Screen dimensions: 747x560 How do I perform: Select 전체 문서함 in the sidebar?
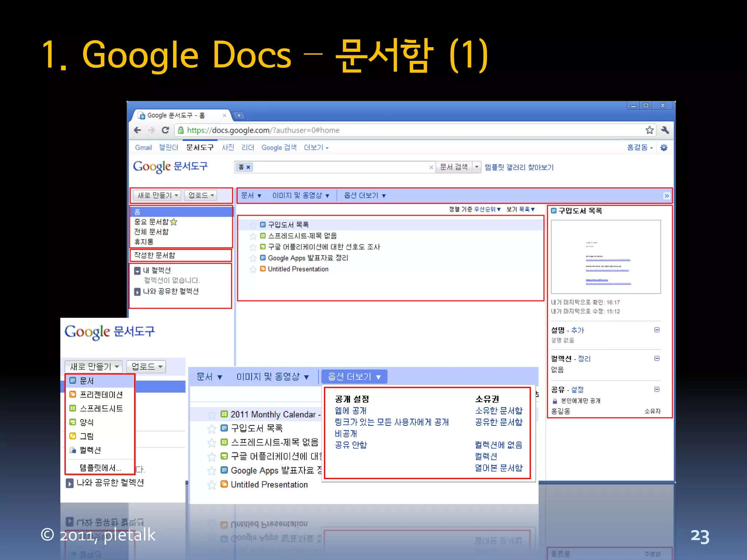point(151,232)
